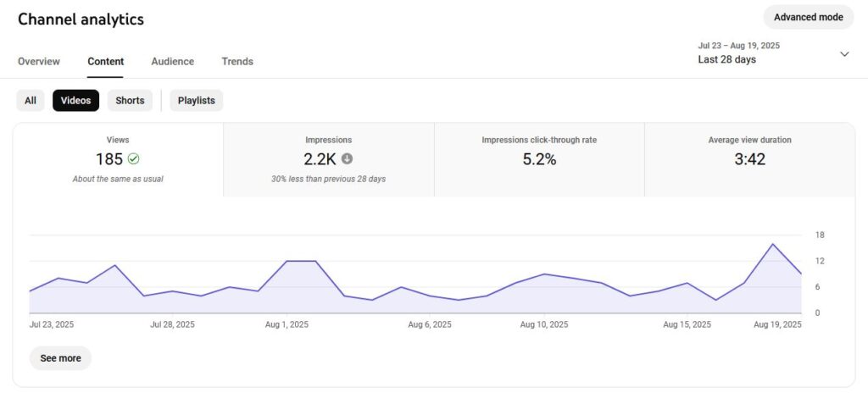
Task: Click the Advanced mode button
Action: tap(808, 17)
